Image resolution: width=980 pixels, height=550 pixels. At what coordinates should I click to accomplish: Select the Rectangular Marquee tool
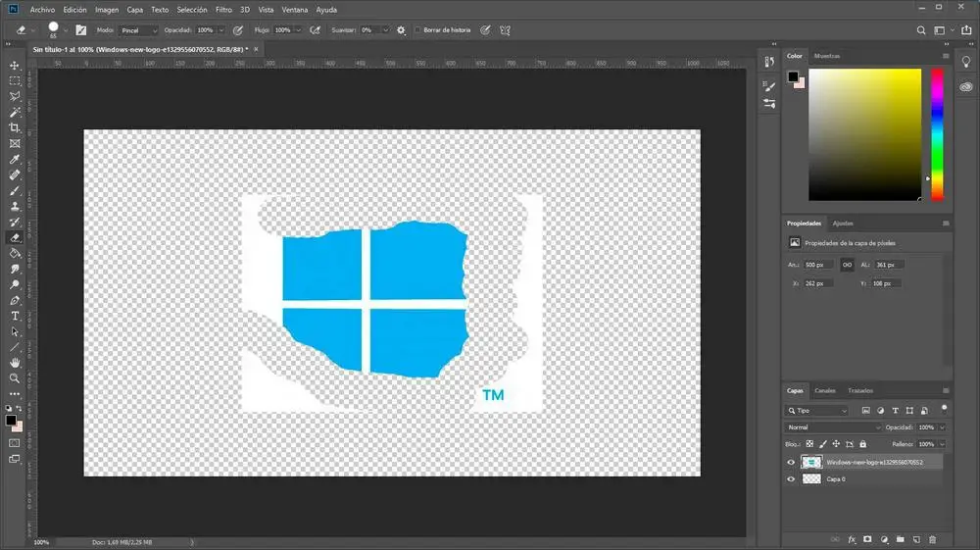(15, 80)
